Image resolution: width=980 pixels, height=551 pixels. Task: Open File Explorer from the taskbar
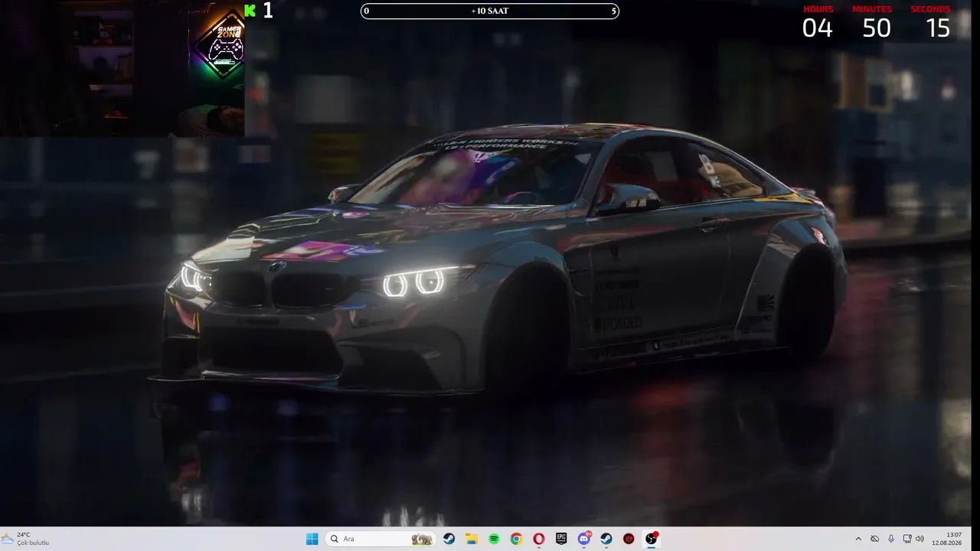pyautogui.click(x=472, y=539)
